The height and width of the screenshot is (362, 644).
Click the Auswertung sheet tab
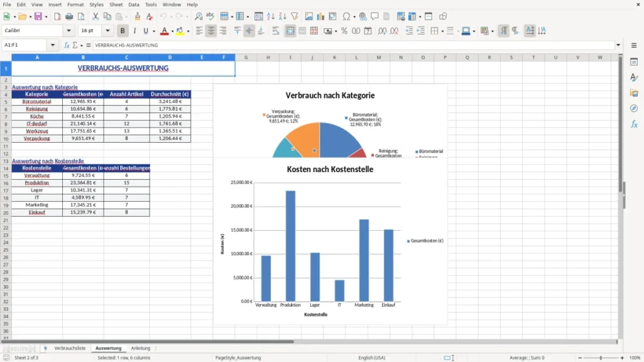coord(108,348)
